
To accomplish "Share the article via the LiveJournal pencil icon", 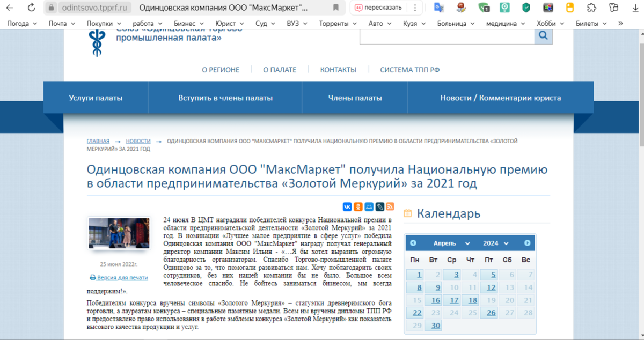I will (379, 206).
